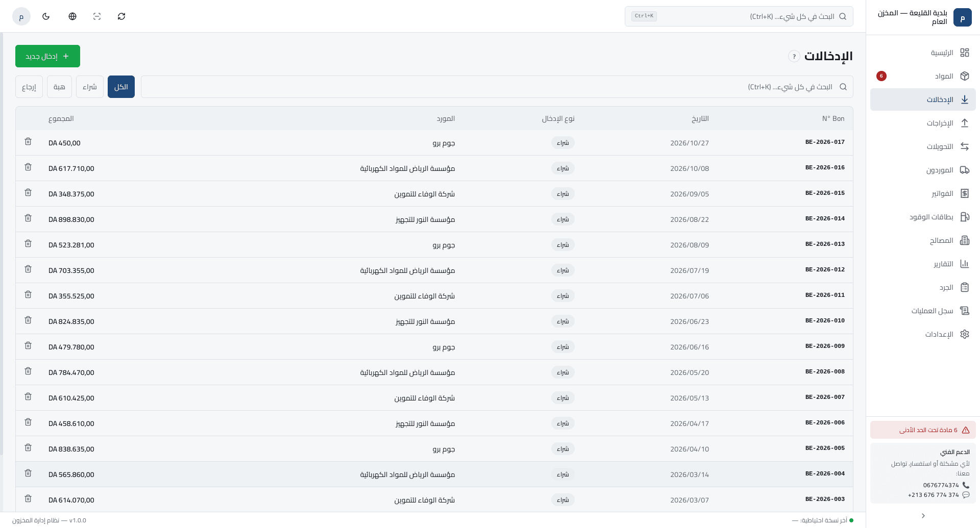Open the الإخراجات sidebar page
Viewport: 980px width, 528px height.
tap(923, 123)
